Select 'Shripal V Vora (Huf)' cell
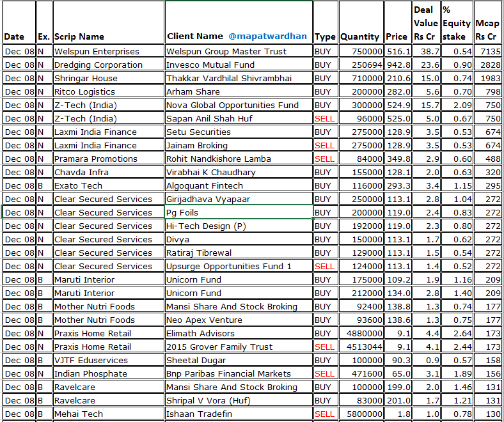 (239, 401)
